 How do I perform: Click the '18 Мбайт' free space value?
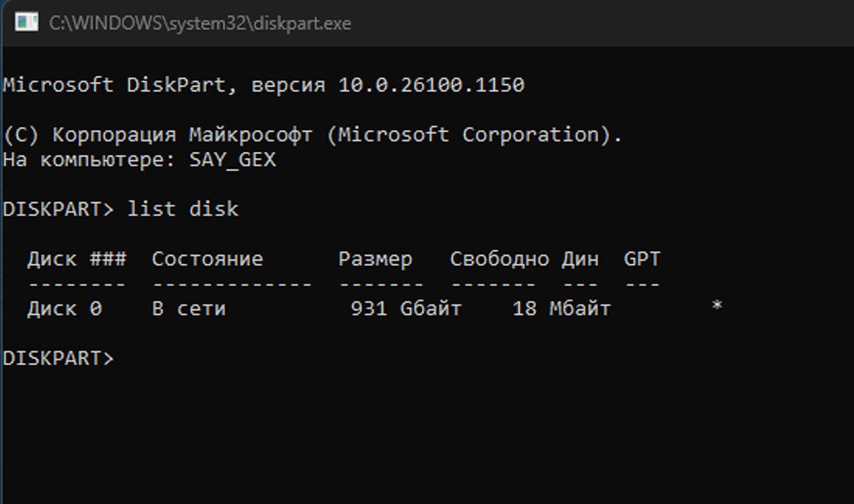562,309
